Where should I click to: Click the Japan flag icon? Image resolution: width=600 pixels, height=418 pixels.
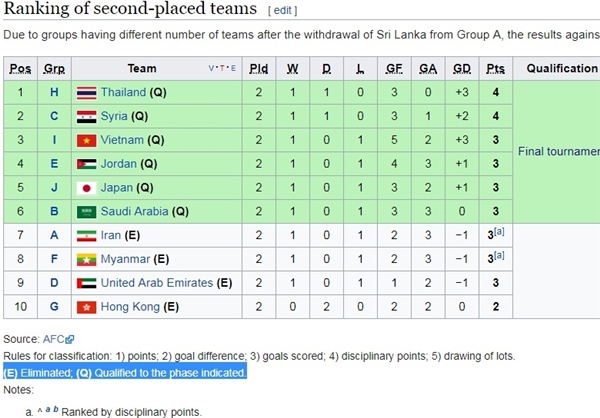(x=86, y=188)
